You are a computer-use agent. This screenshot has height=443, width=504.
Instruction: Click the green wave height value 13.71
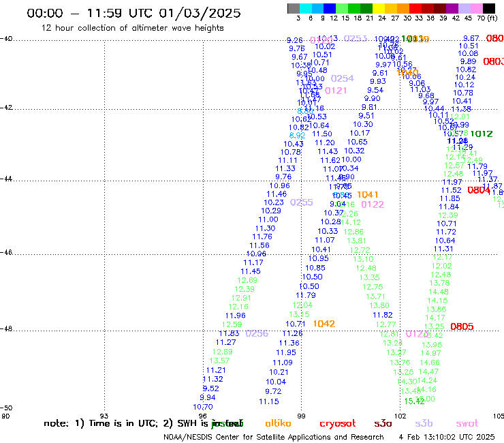pos(375,296)
